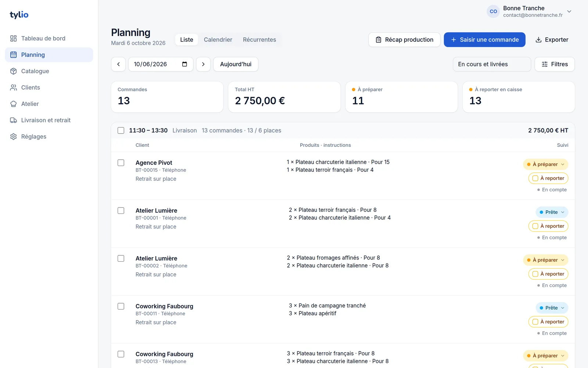Click the Catalogue box icon
Image resolution: width=588 pixels, height=368 pixels.
14,71
